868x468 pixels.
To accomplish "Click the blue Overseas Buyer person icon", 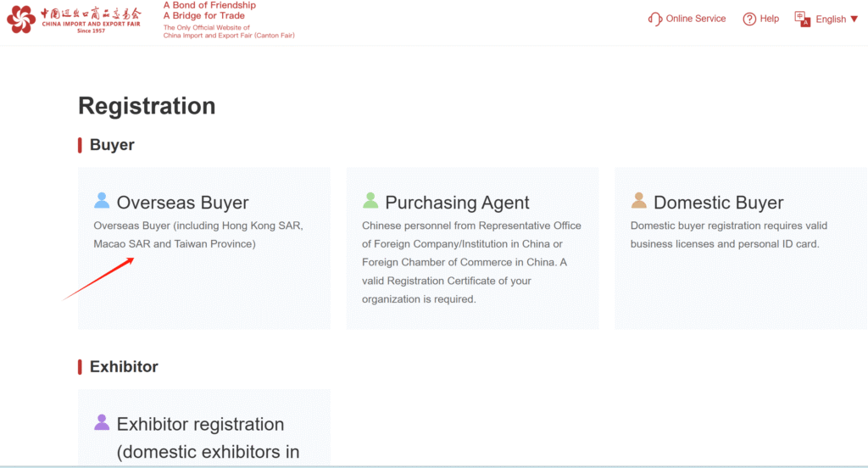I will click(x=102, y=201).
